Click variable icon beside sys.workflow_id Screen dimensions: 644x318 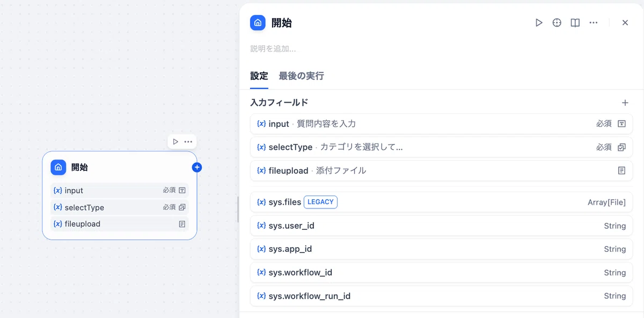(x=261, y=272)
